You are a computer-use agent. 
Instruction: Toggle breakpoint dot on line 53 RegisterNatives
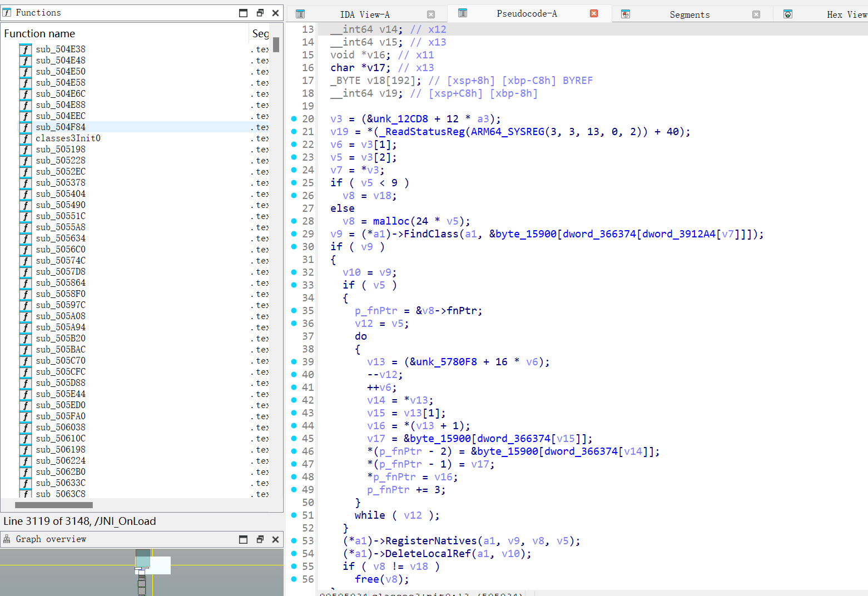pos(294,541)
